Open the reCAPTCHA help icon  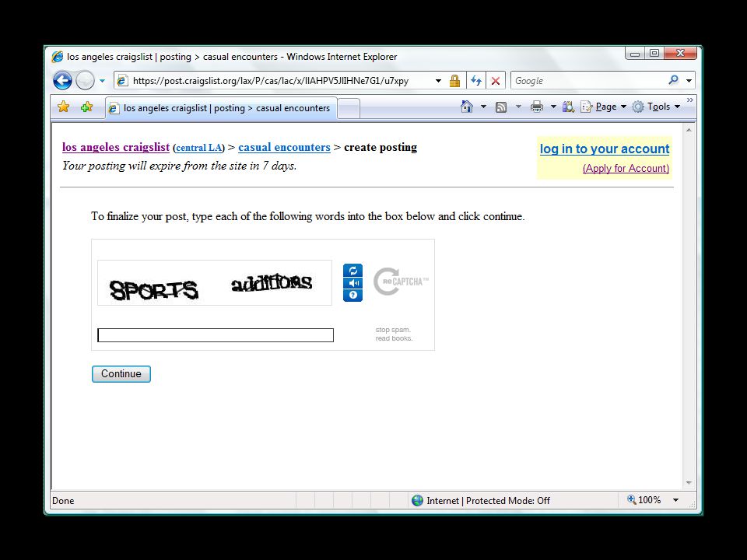[x=352, y=296]
